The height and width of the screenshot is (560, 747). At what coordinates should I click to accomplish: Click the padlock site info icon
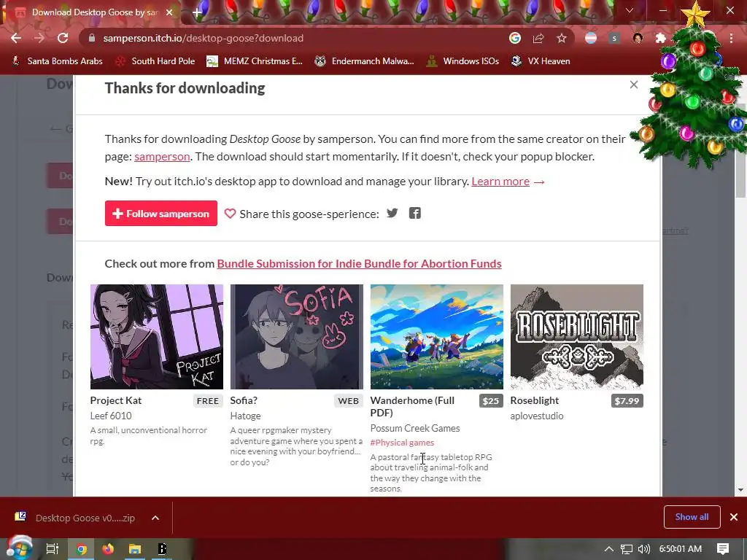click(x=92, y=38)
